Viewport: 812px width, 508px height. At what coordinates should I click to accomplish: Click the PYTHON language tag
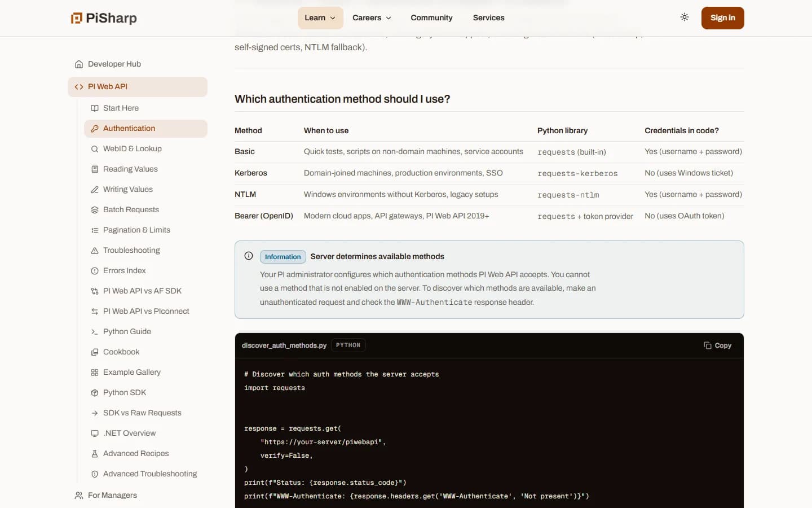coord(348,345)
